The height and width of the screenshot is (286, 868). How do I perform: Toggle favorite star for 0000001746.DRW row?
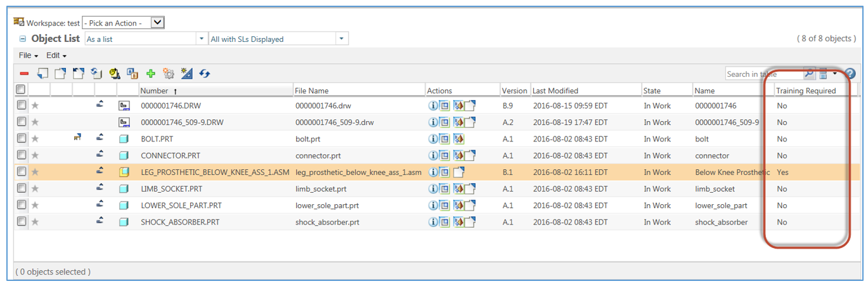click(36, 105)
